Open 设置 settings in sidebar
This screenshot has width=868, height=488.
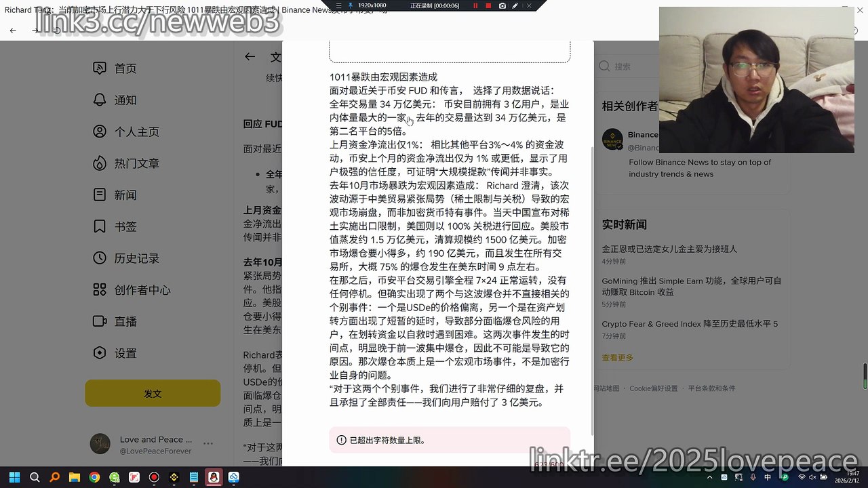[115, 353]
